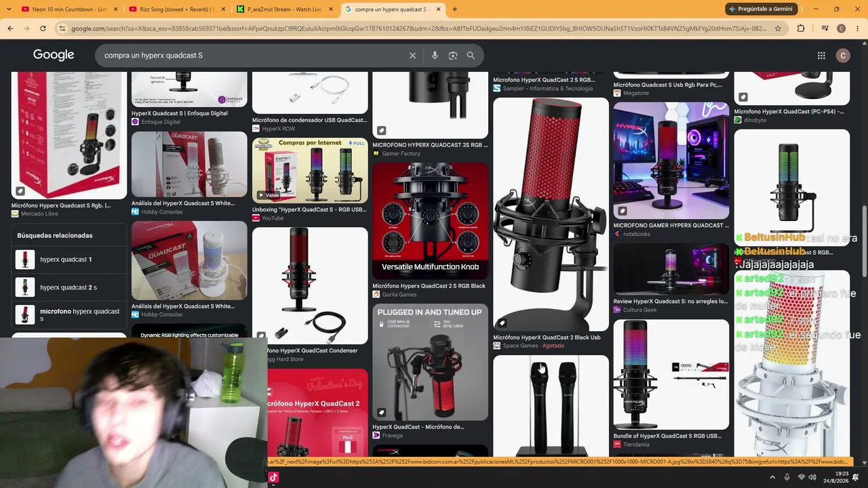Open Google Lens image search
Screen dimensions: 868x488
click(453, 56)
